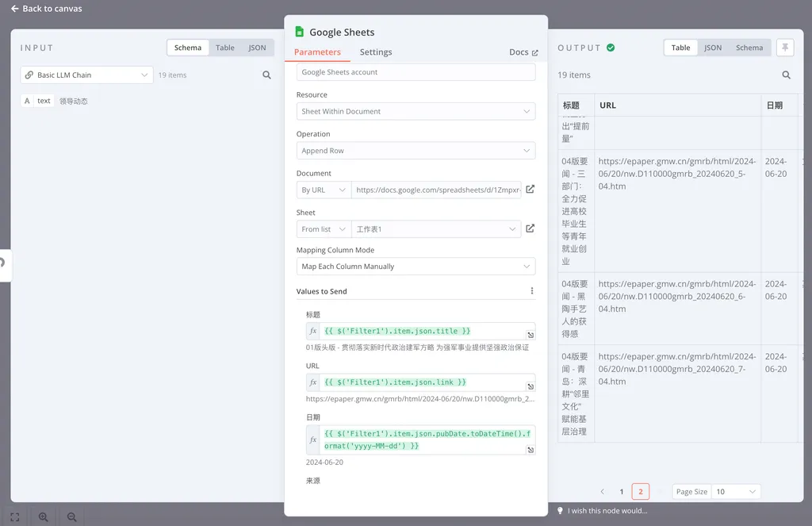Open Mapping Column Mode dropdown
Image resolution: width=812 pixels, height=526 pixels.
(x=416, y=267)
